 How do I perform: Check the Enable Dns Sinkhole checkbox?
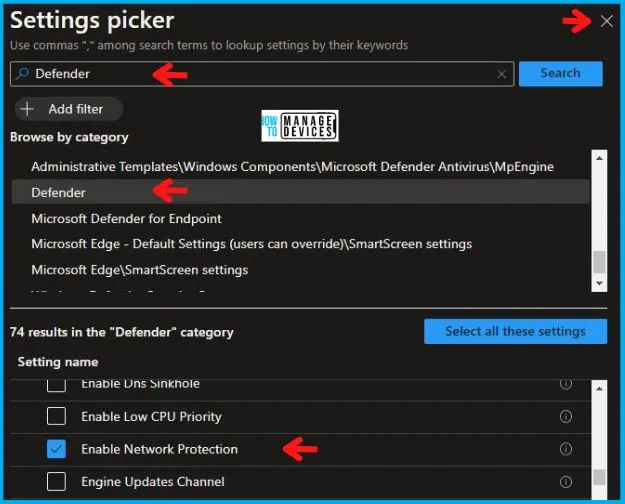(x=56, y=385)
